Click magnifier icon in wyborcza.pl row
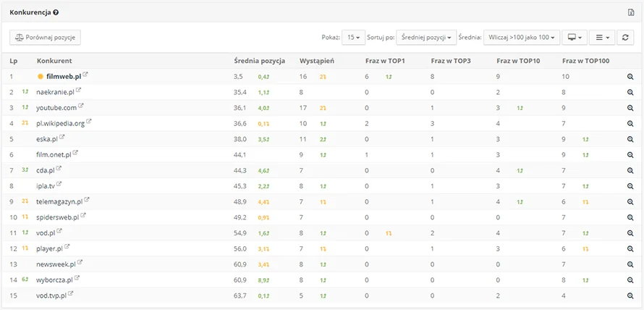The height and width of the screenshot is (310, 644). [x=630, y=280]
